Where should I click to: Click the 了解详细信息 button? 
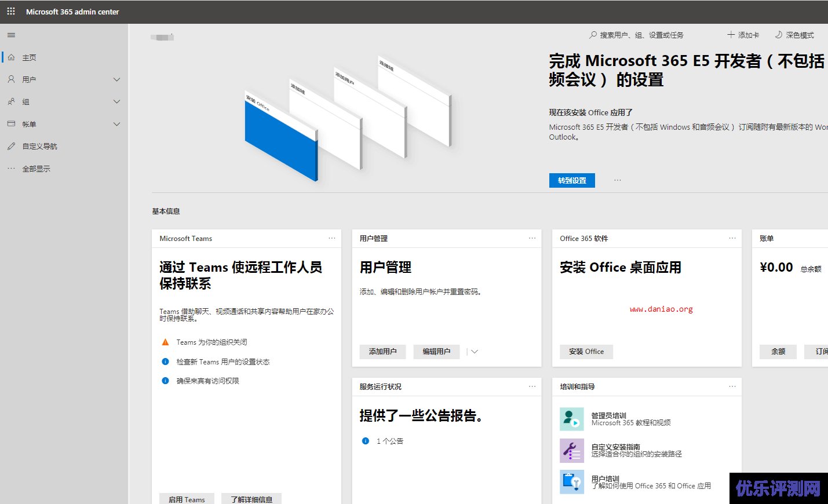tap(251, 499)
